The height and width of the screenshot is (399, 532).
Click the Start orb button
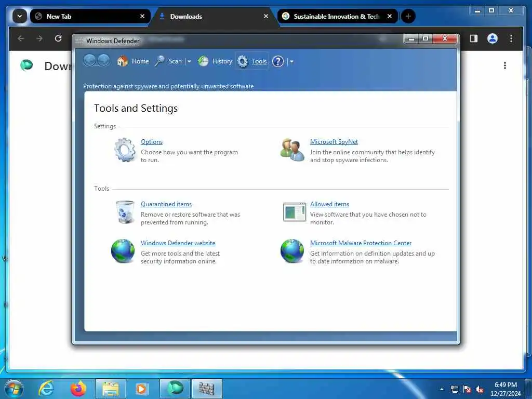14,389
